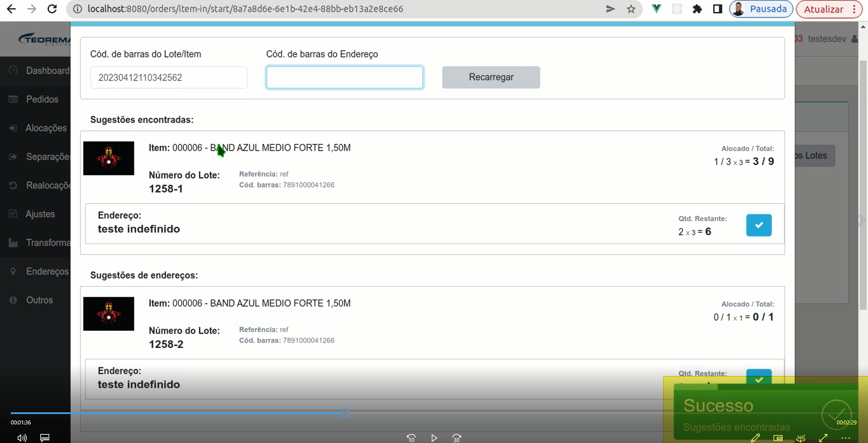
Task: Open the video player more options ellipsis
Action: pos(846,438)
